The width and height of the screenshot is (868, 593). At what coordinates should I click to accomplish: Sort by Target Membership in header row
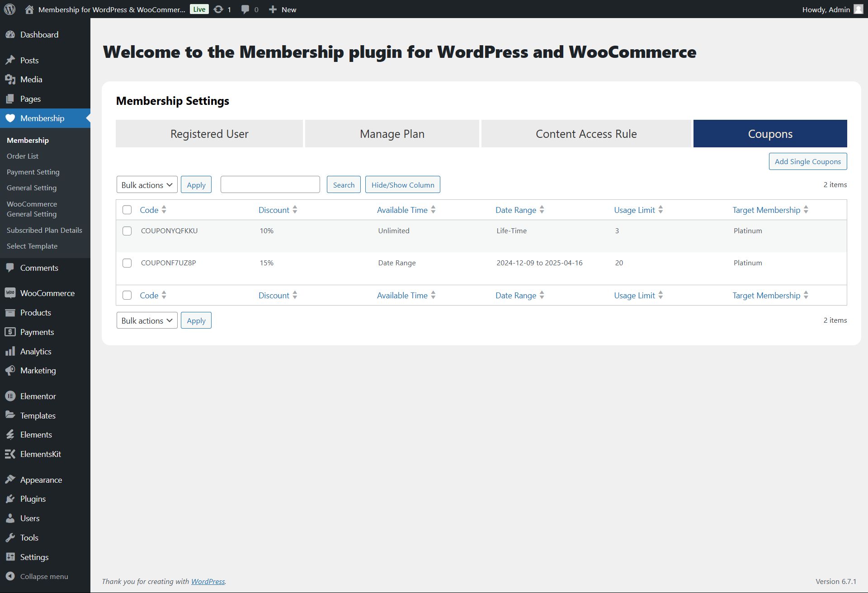pyautogui.click(x=770, y=210)
